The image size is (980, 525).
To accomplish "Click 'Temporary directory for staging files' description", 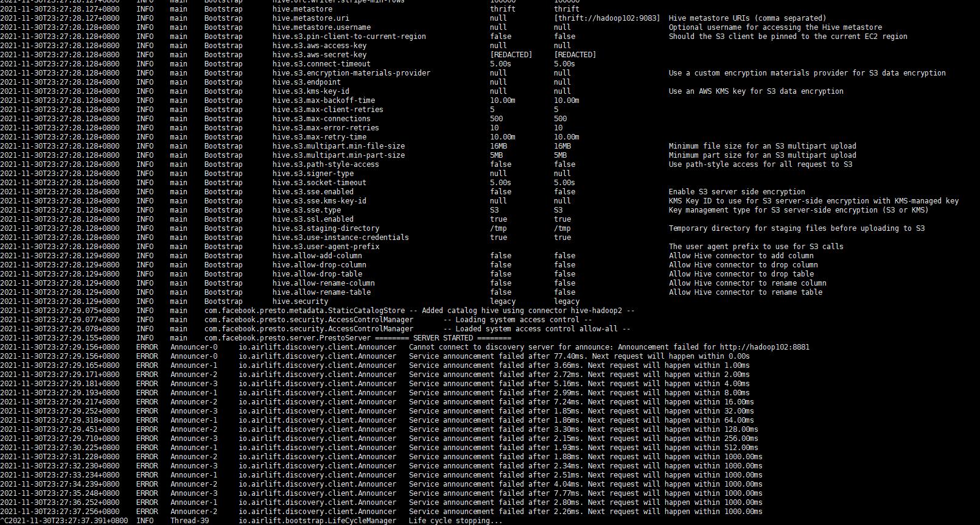I will tap(797, 228).
